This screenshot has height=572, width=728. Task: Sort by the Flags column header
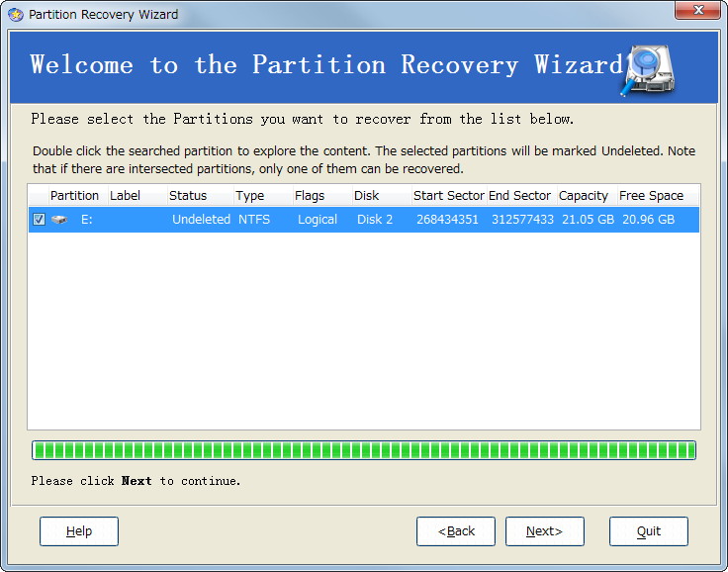322,196
